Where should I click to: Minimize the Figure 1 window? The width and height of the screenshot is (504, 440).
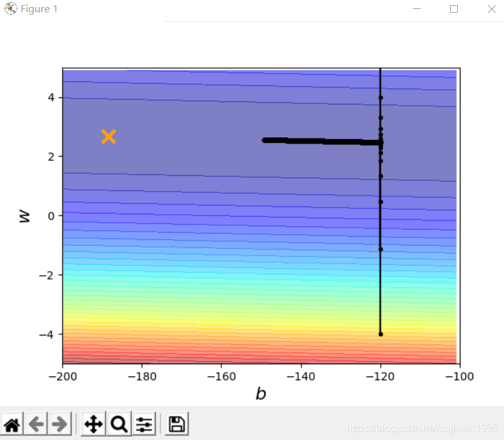(x=417, y=9)
